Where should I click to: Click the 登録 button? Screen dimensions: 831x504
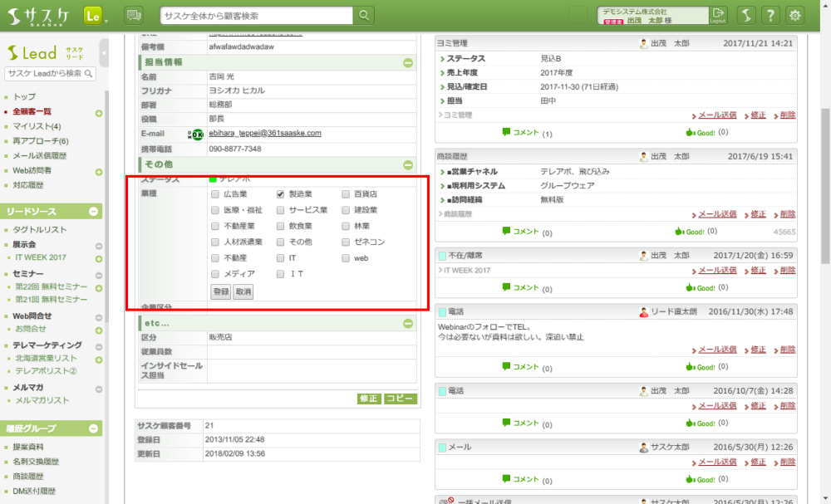pos(220,292)
